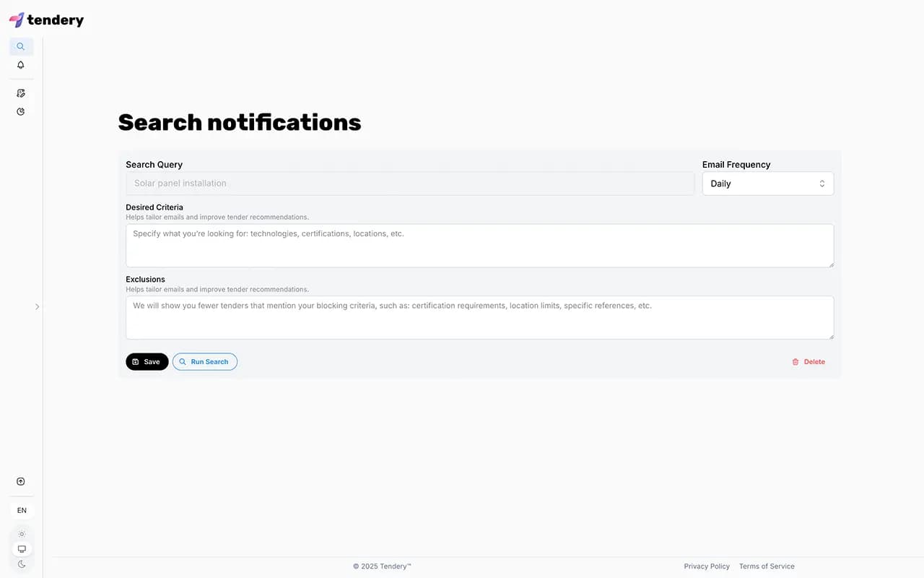Click the trash icon beside Delete
Screen dimensions: 924x578
(x=796, y=361)
